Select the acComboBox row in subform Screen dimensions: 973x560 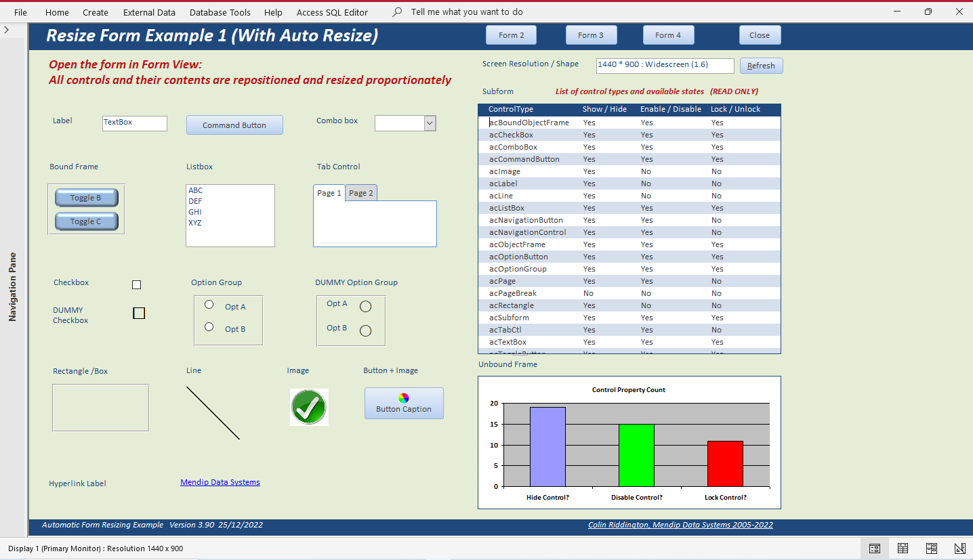(629, 147)
